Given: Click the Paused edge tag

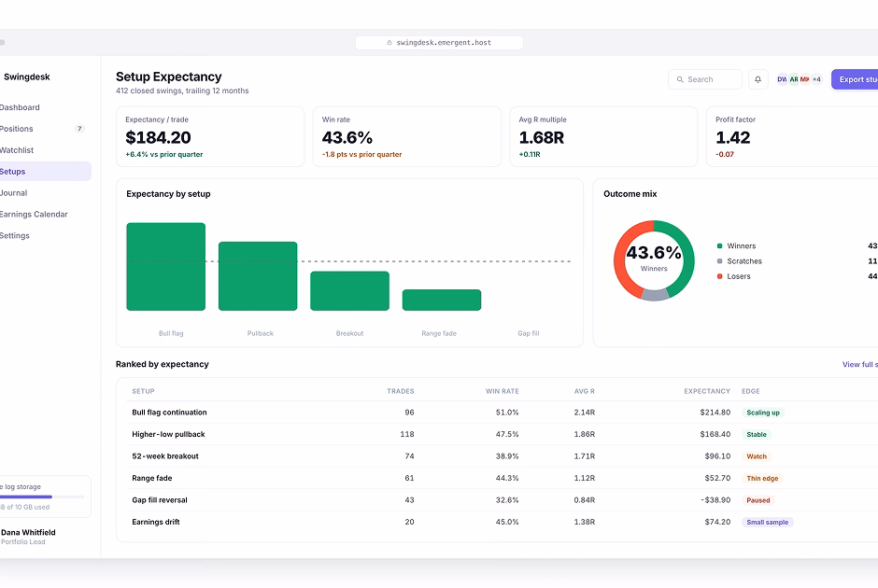Looking at the screenshot, I should pyautogui.click(x=758, y=500).
